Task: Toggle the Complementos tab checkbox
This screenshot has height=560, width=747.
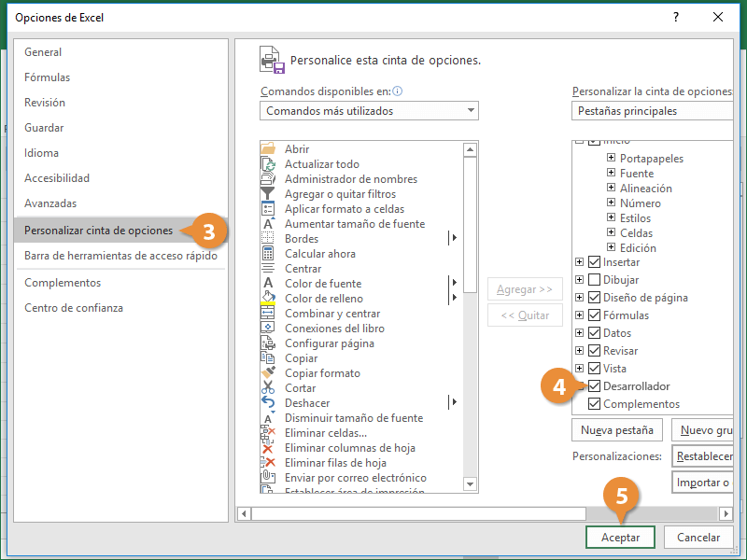Action: 594,404
